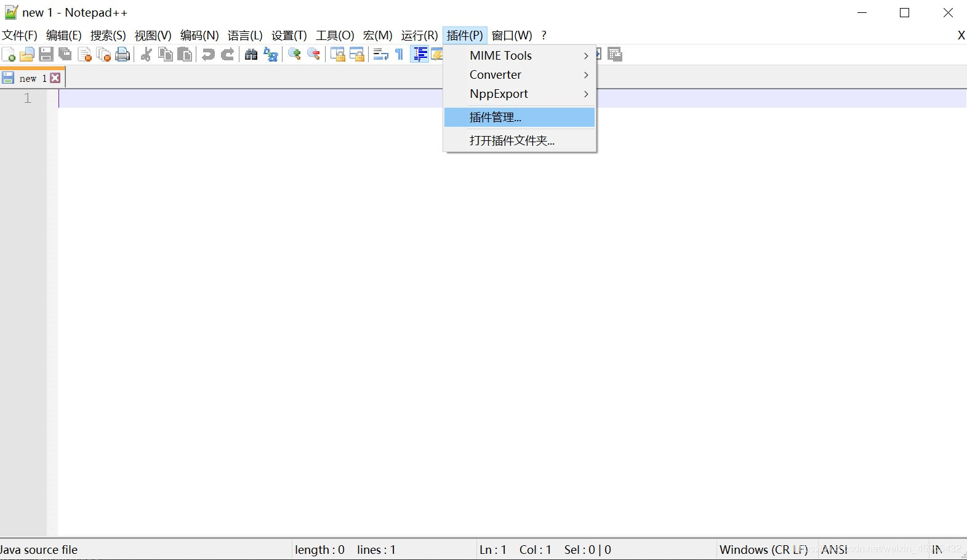Viewport: 967px width, 560px height.
Task: Open the 设置(T) menu
Action: coord(289,36)
